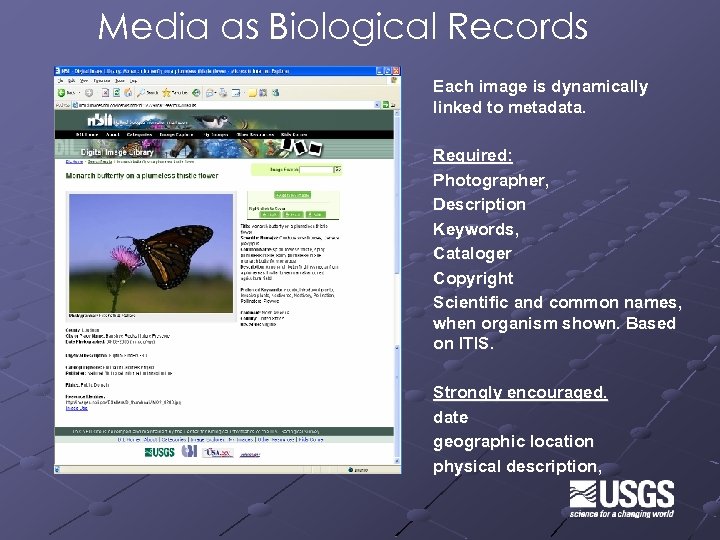Click the green USGS logo in page footer
Screen dimensions: 720x540
tap(159, 453)
